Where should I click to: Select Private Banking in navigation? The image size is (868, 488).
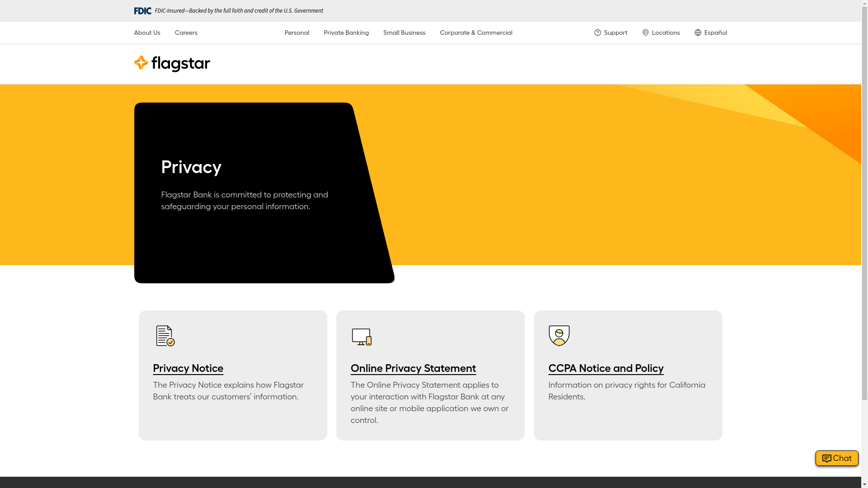(346, 33)
